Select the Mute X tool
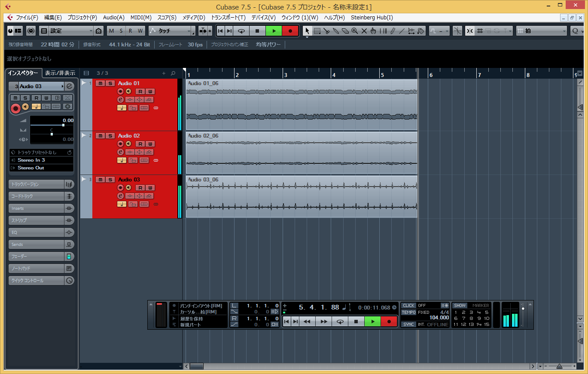The height and width of the screenshot is (374, 588). tap(364, 31)
